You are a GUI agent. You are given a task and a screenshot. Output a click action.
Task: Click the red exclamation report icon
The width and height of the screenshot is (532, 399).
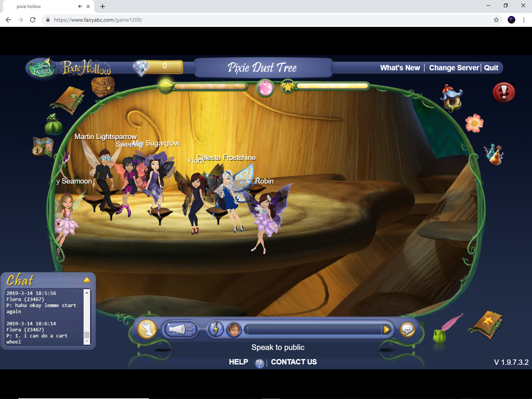503,92
